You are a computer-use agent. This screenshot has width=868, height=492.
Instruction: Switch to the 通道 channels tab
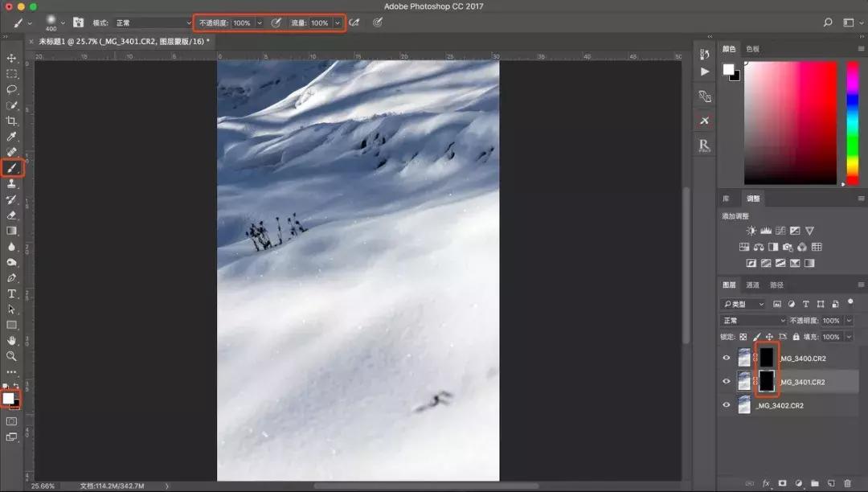click(752, 285)
